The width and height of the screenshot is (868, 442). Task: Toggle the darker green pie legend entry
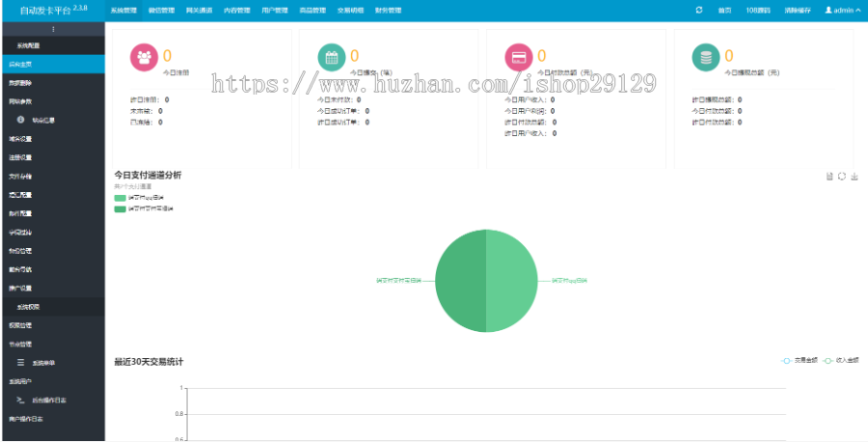pyautogui.click(x=144, y=208)
